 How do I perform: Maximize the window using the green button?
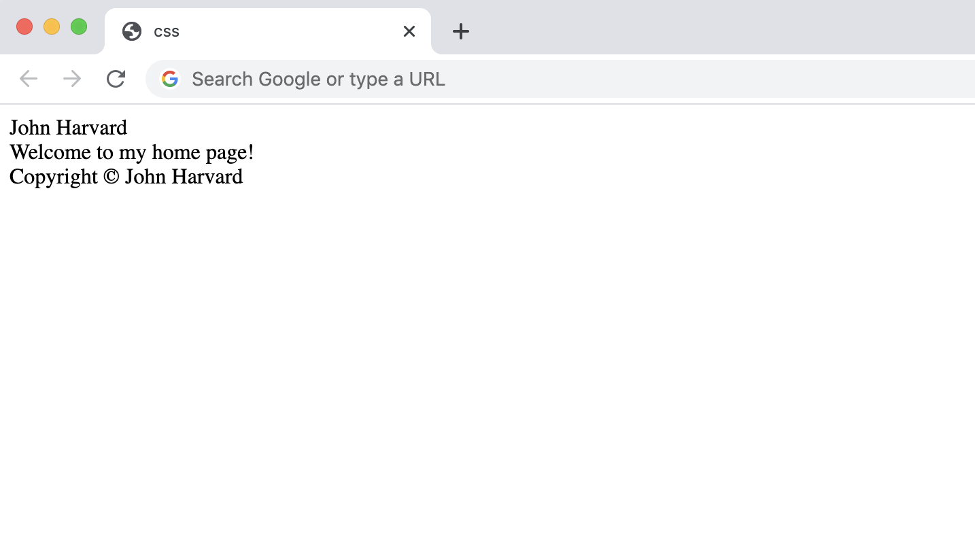pyautogui.click(x=79, y=27)
